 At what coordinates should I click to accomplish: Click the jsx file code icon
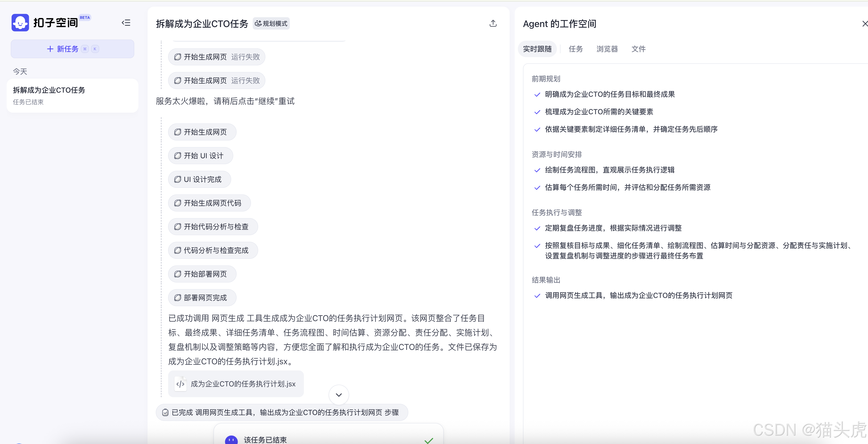pyautogui.click(x=180, y=384)
